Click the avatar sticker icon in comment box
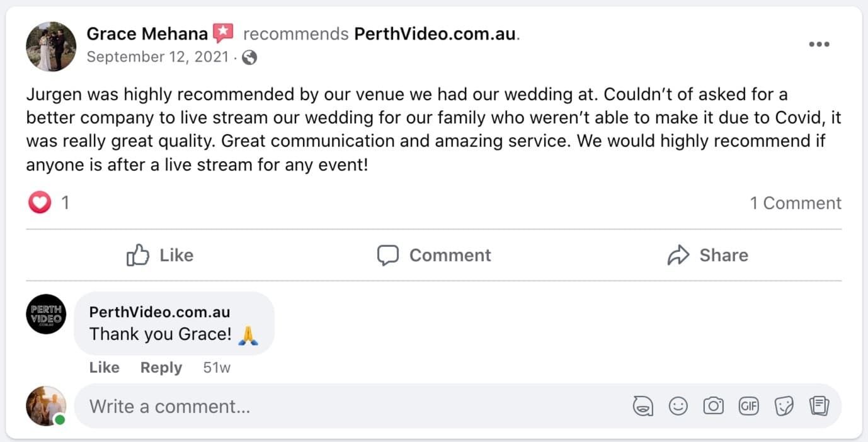 (643, 407)
